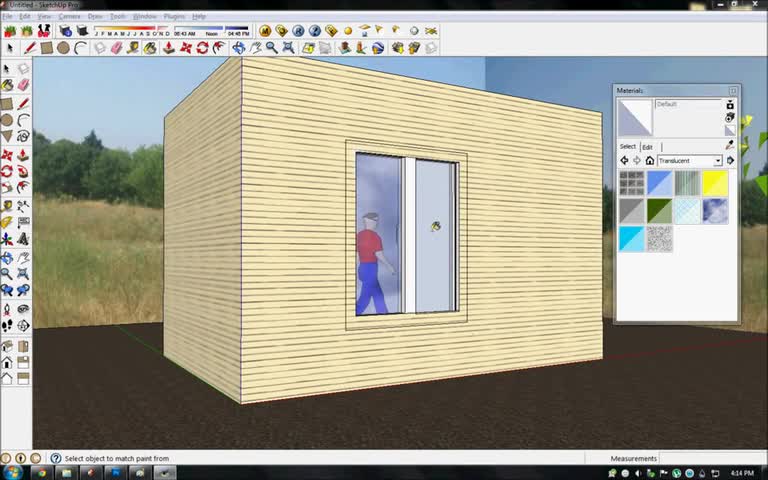Select the Protractor tool
The width and height of the screenshot is (768, 480).
(x=7, y=222)
